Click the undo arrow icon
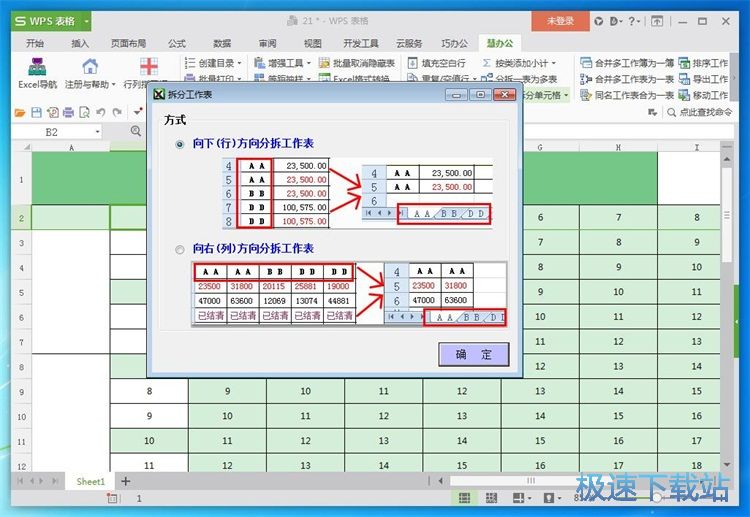The image size is (750, 517). [100, 112]
